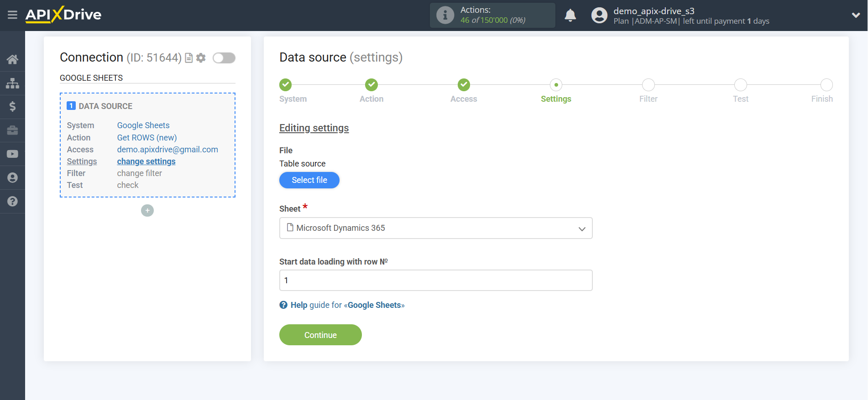868x400 pixels.
Task: Click the account avatar icon
Action: (599, 15)
